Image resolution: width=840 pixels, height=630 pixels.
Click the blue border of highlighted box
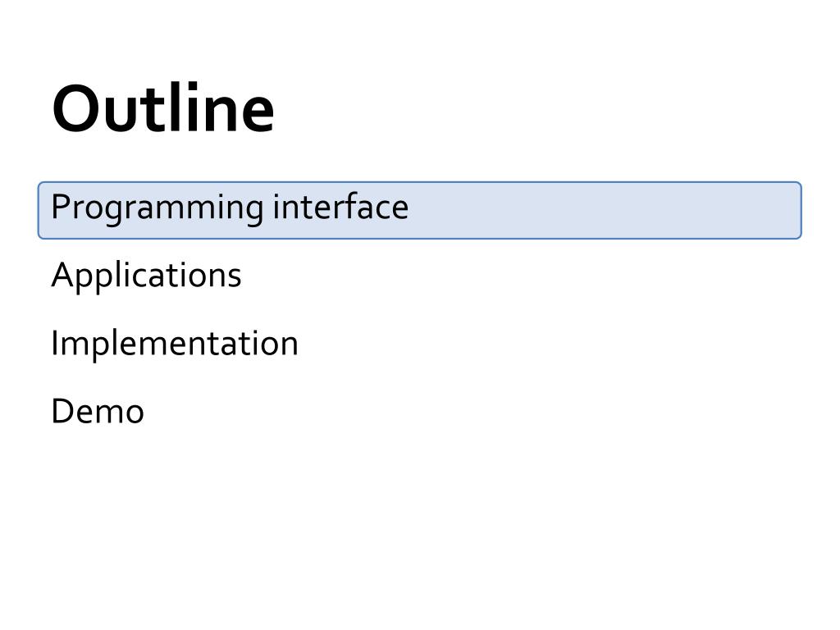(x=419, y=183)
